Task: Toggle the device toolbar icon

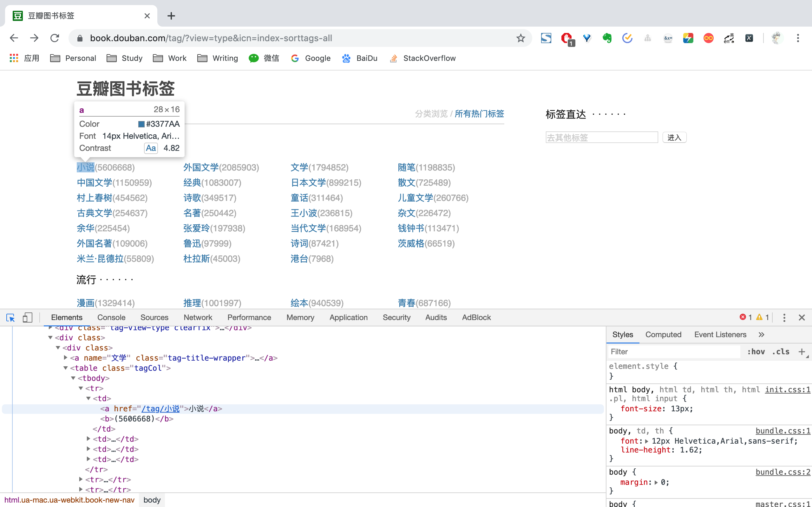Action: pos(27,317)
